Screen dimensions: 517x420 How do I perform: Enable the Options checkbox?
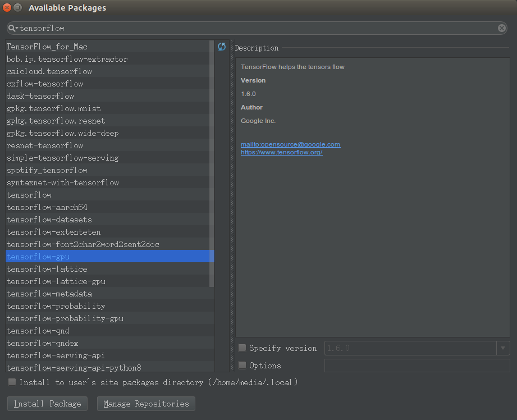pyautogui.click(x=242, y=365)
